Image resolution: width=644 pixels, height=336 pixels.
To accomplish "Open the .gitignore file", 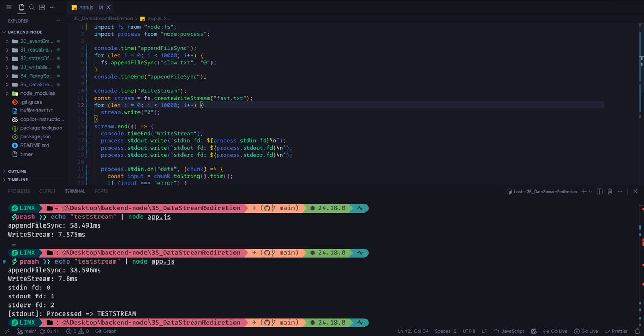I will [x=31, y=101].
